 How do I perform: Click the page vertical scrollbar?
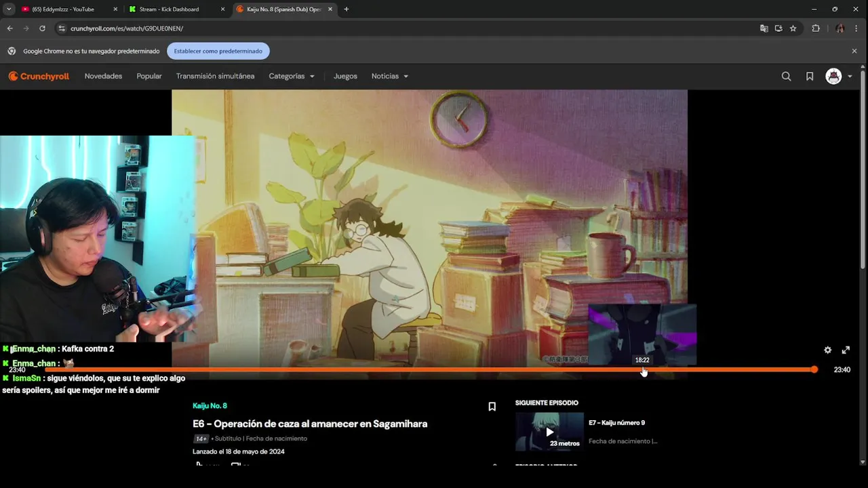[863, 169]
